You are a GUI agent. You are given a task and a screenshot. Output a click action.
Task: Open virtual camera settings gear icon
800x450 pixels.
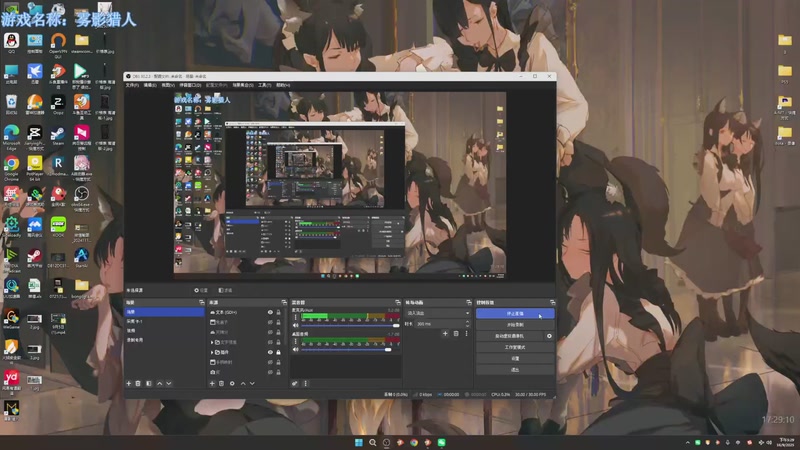[549, 336]
